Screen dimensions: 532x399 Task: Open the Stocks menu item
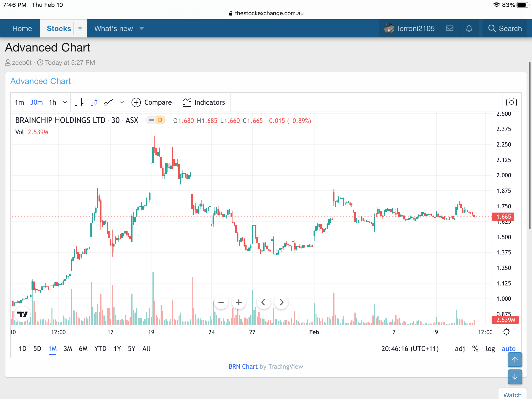59,29
